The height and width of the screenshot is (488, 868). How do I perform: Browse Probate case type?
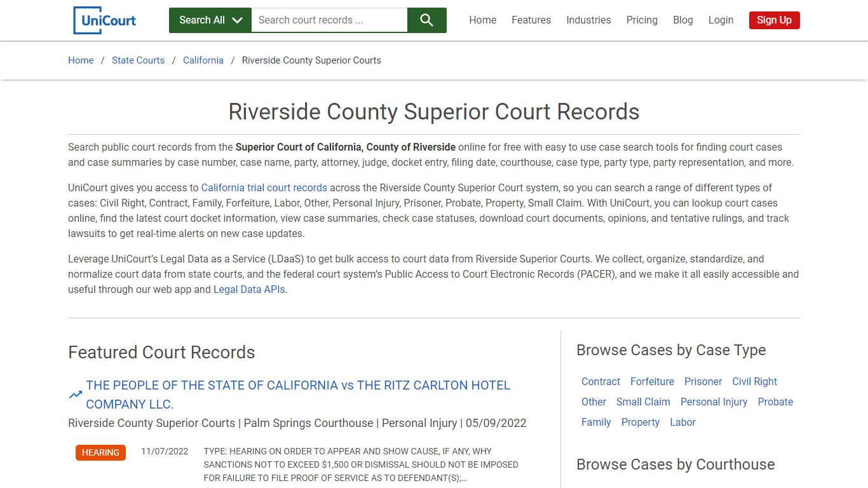tap(775, 402)
